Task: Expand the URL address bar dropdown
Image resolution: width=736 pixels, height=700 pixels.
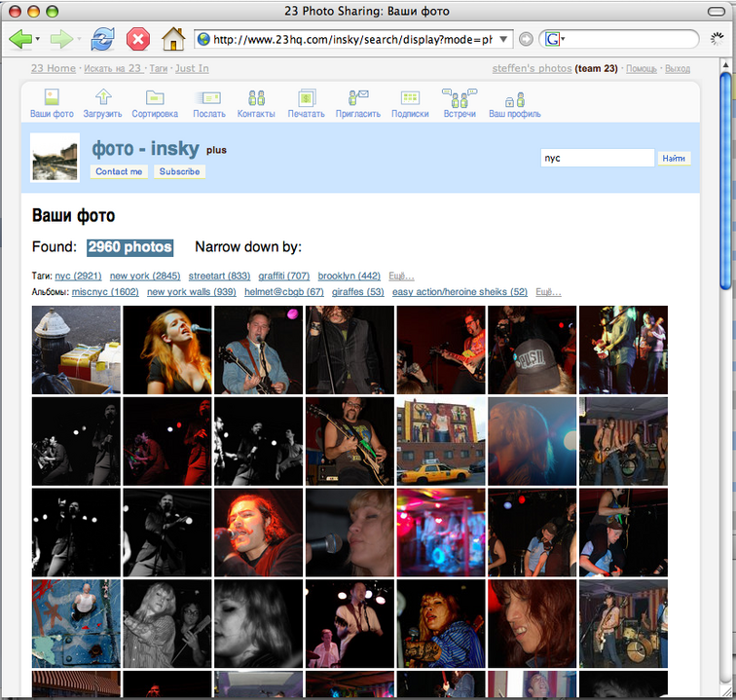Action: point(504,40)
